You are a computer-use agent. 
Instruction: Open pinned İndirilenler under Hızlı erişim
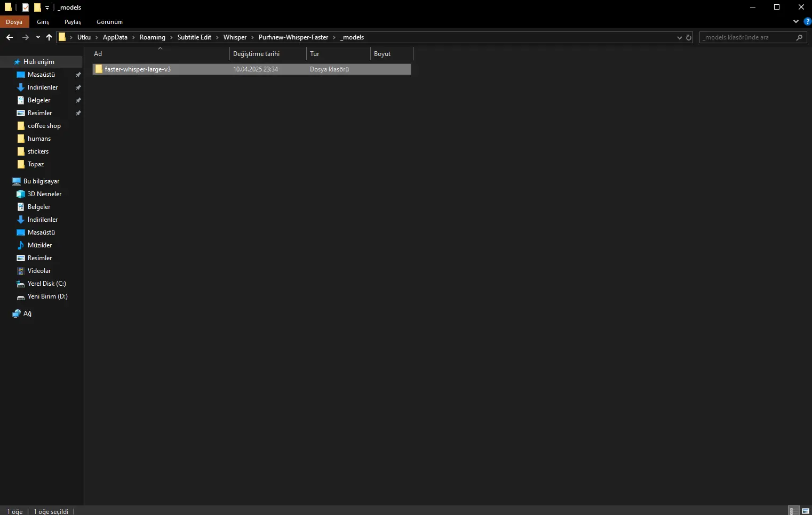(x=43, y=87)
